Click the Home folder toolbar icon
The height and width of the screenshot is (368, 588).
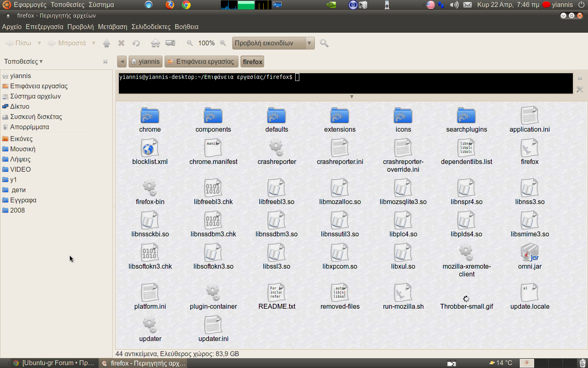(155, 43)
